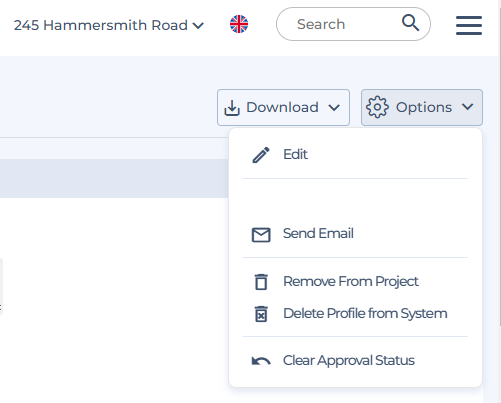The height and width of the screenshot is (403, 501).
Task: Collapse the Options dropdown chevron
Action: [468, 107]
